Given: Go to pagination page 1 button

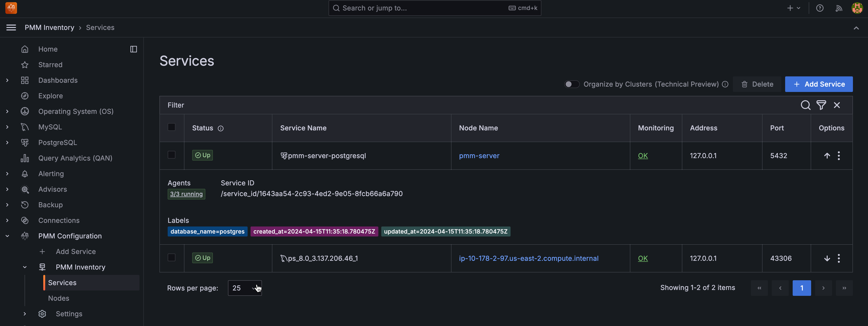Looking at the screenshot, I should coord(802,288).
